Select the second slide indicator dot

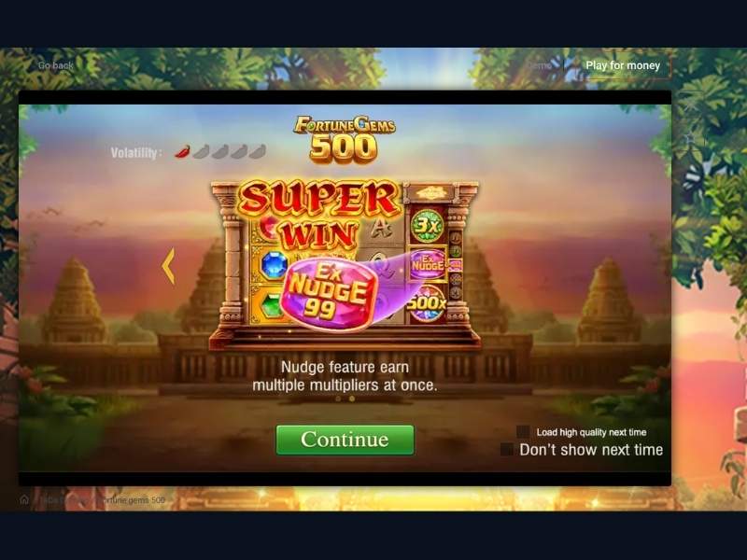coord(352,399)
